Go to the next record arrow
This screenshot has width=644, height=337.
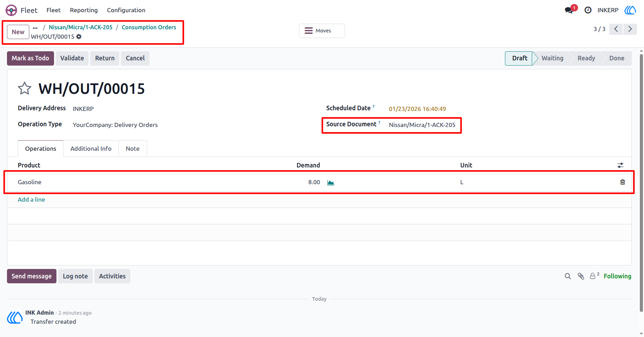(630, 29)
